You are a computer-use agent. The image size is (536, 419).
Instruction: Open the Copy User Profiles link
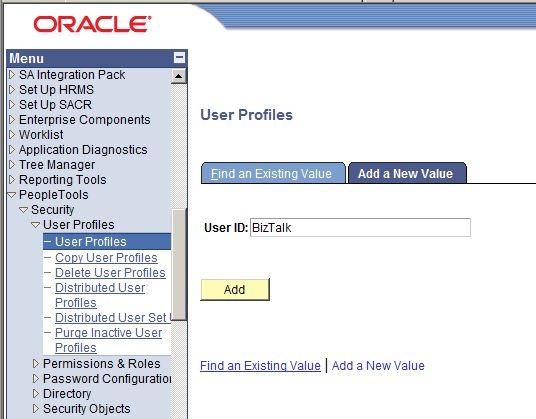[106, 258]
